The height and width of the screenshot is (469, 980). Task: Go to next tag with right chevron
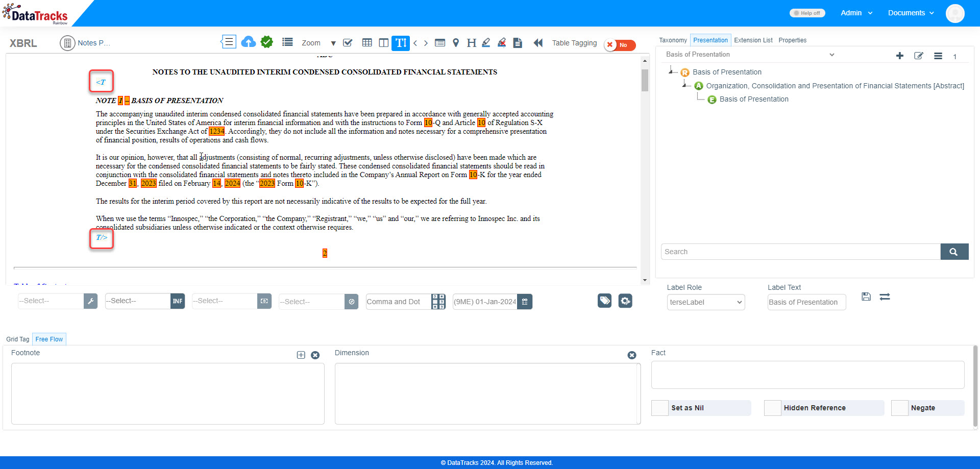(x=426, y=43)
